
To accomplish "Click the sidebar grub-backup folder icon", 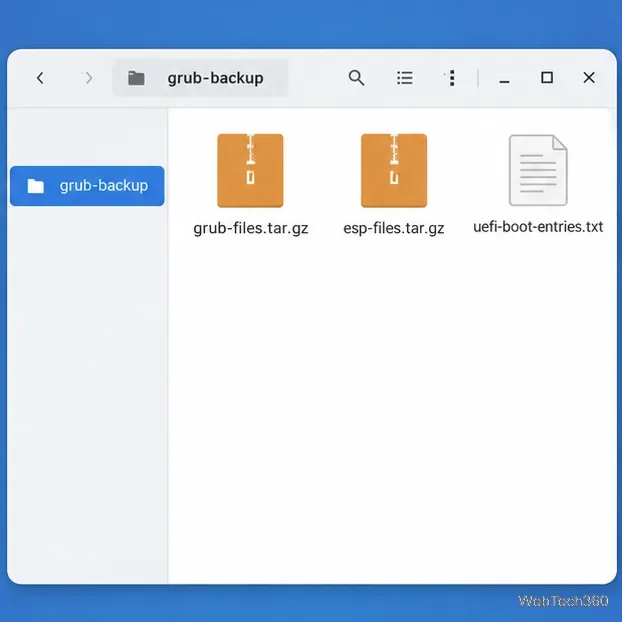I will tap(35, 186).
